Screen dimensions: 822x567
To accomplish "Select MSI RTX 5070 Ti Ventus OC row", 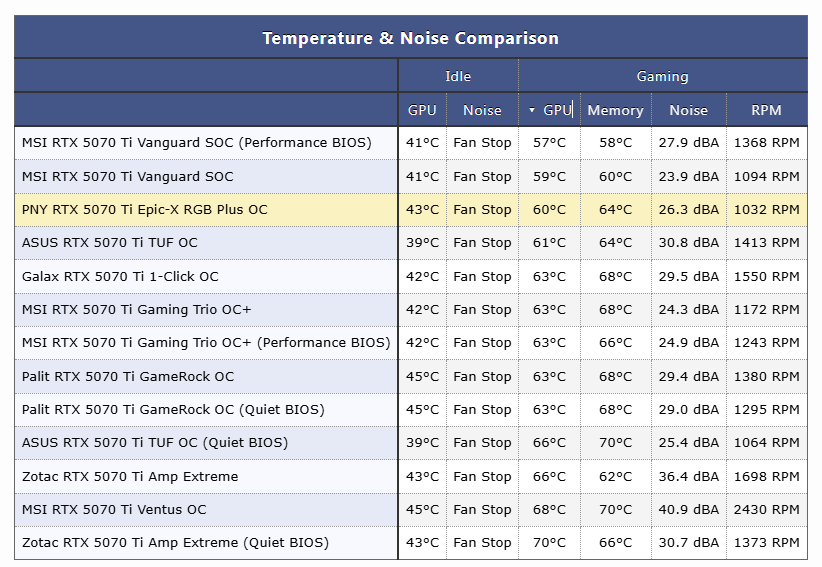I will tap(411, 509).
